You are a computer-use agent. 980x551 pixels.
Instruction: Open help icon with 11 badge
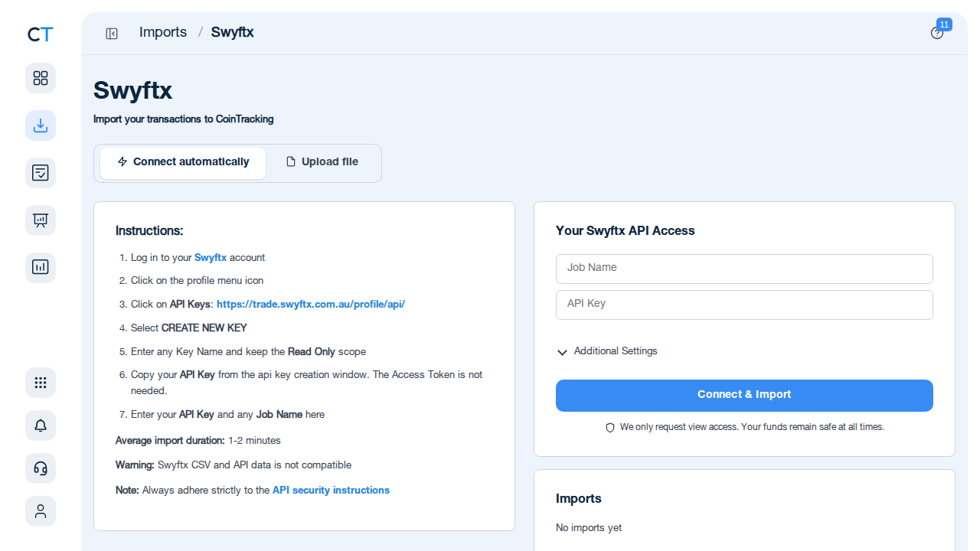pyautogui.click(x=937, y=33)
